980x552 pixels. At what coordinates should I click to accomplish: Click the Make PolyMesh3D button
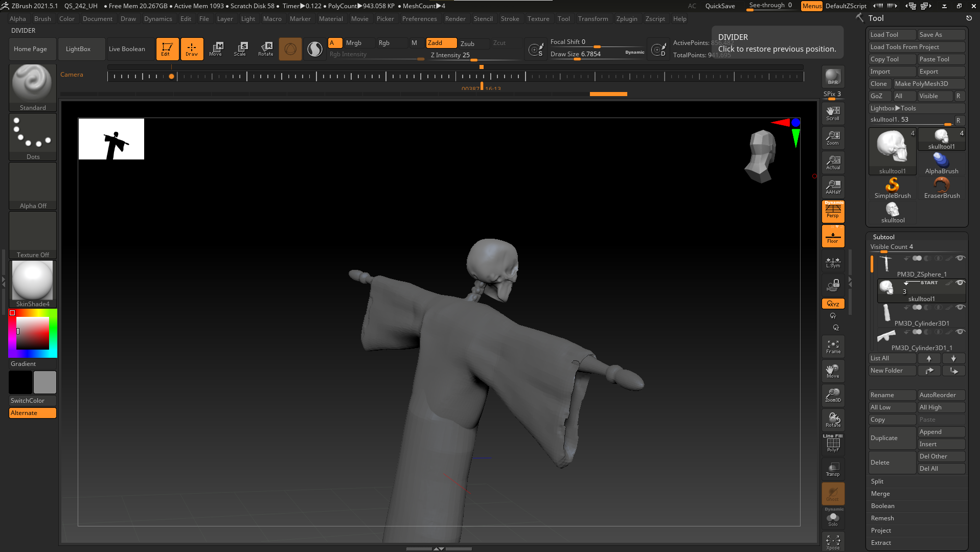(928, 84)
